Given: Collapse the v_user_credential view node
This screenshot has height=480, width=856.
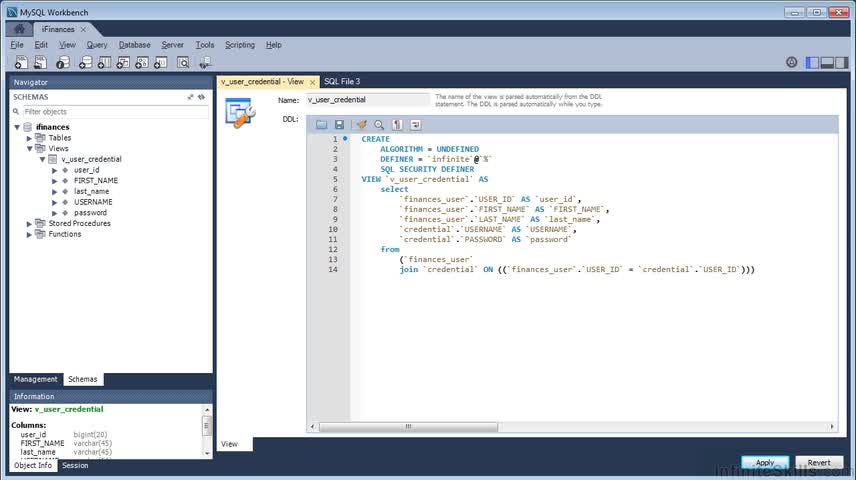Looking at the screenshot, I should [x=42, y=159].
